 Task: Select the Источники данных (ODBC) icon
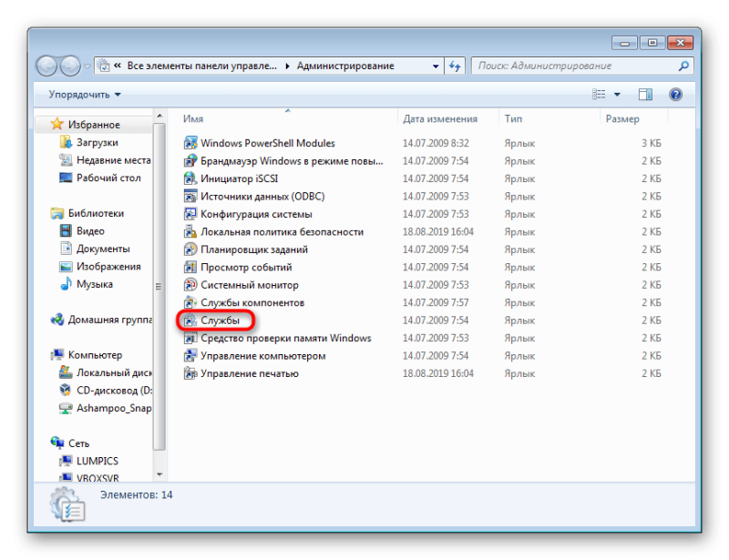[x=190, y=196]
